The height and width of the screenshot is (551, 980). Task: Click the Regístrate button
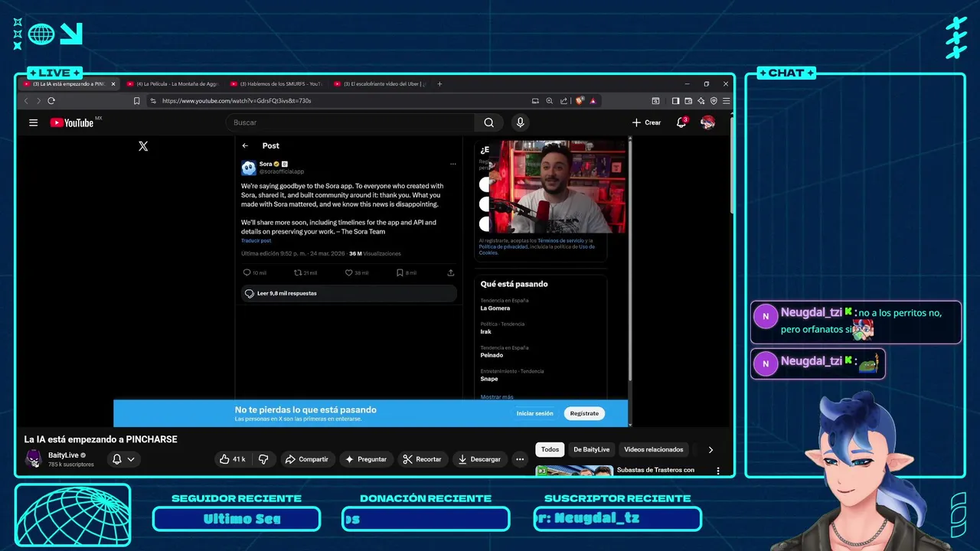pos(584,413)
